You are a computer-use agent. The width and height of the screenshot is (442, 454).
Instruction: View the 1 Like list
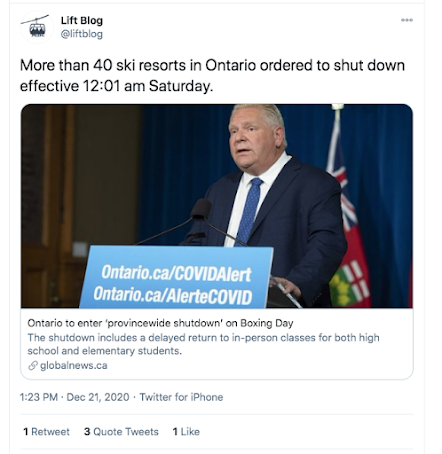pyautogui.click(x=186, y=432)
